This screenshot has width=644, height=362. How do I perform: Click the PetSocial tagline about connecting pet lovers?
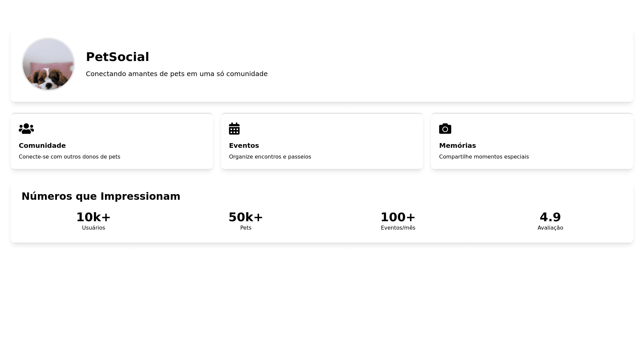177,74
